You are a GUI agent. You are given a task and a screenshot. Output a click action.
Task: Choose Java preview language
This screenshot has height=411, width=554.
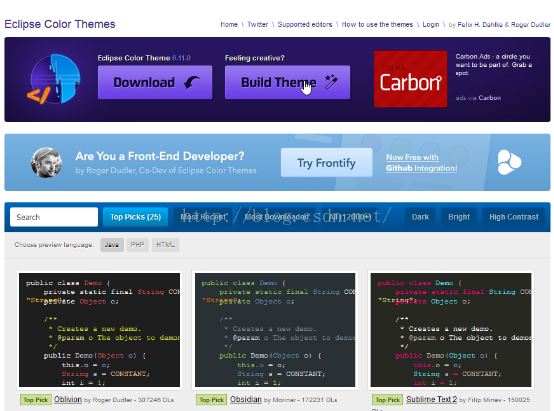pos(112,245)
